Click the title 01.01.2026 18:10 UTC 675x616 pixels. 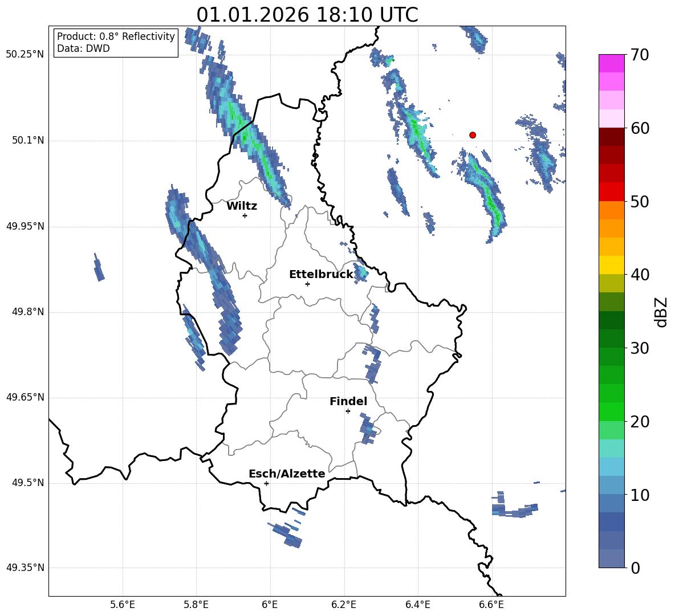coord(307,15)
